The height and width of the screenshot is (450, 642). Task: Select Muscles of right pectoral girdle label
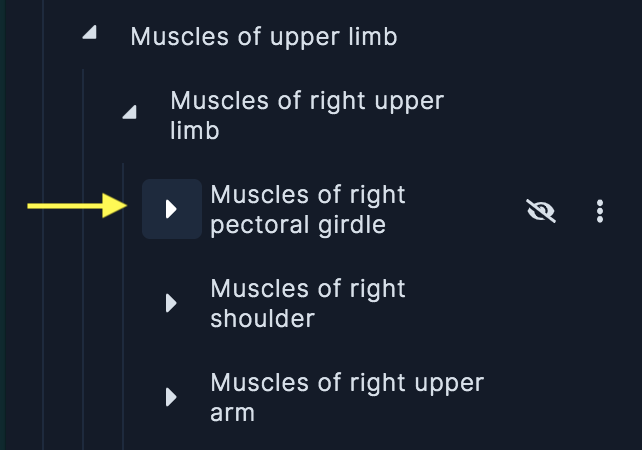pyautogui.click(x=308, y=209)
